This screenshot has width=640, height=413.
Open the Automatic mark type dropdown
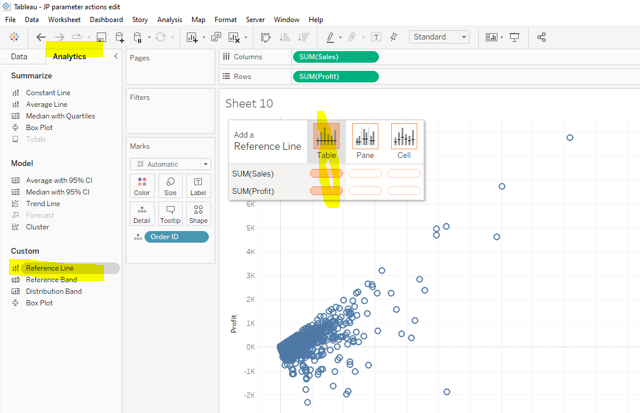tap(169, 164)
